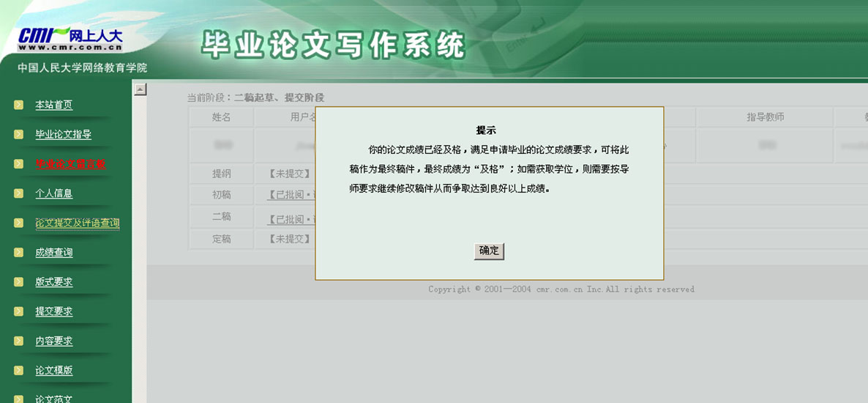The width and height of the screenshot is (868, 403).
Task: Click the arrow icon beside 提交要求
Action: coord(18,311)
